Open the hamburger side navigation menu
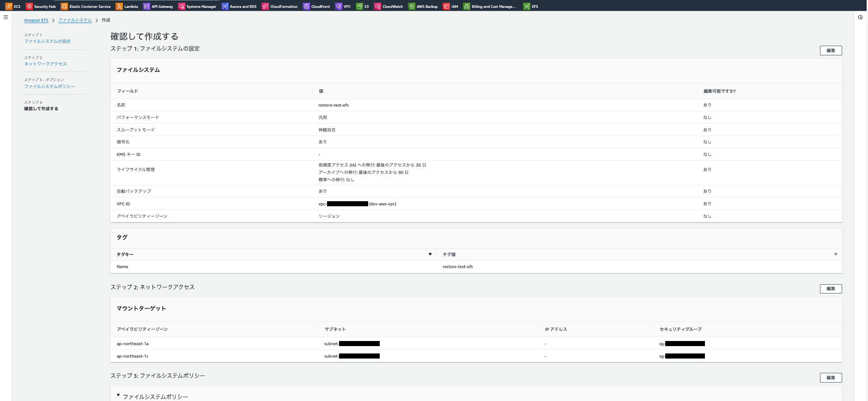Image resolution: width=868 pixels, height=401 pixels. click(x=6, y=17)
